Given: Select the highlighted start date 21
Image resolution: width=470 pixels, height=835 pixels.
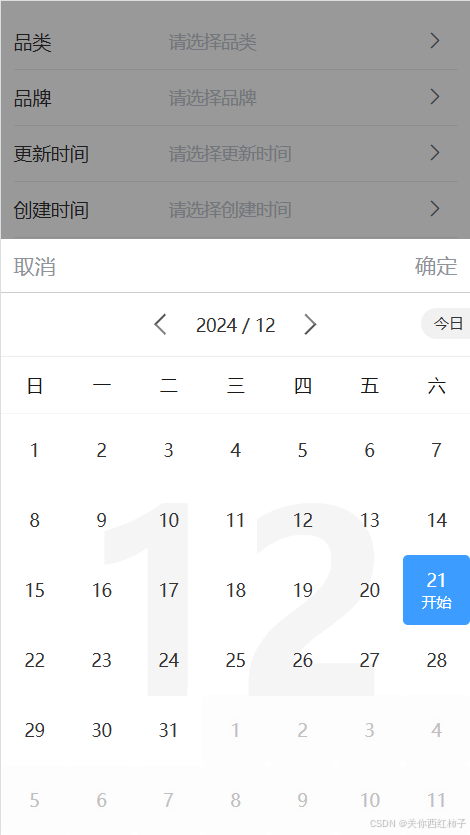Looking at the screenshot, I should tap(436, 590).
